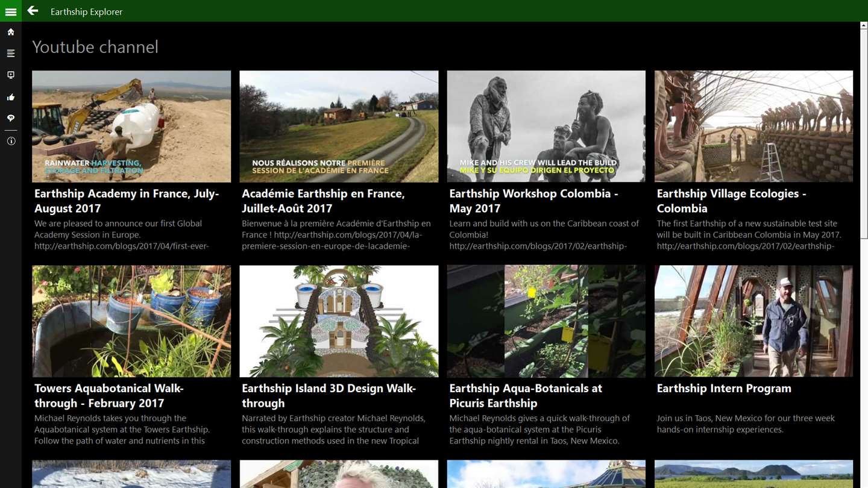The height and width of the screenshot is (488, 868).
Task: Click the vertical scrollbar thumb
Action: point(864,136)
